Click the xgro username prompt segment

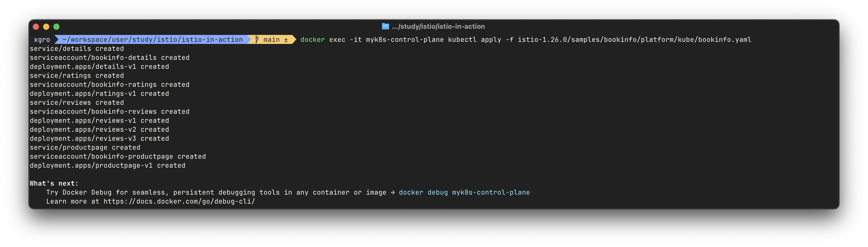click(42, 40)
